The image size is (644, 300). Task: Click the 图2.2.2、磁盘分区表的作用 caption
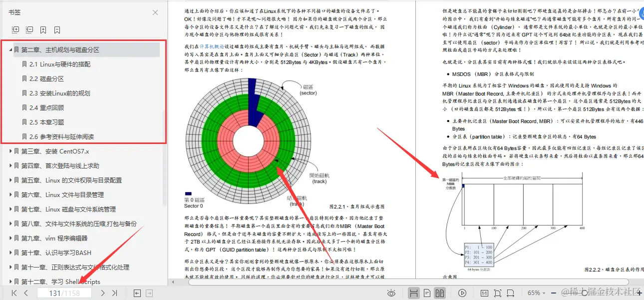[x=614, y=269]
